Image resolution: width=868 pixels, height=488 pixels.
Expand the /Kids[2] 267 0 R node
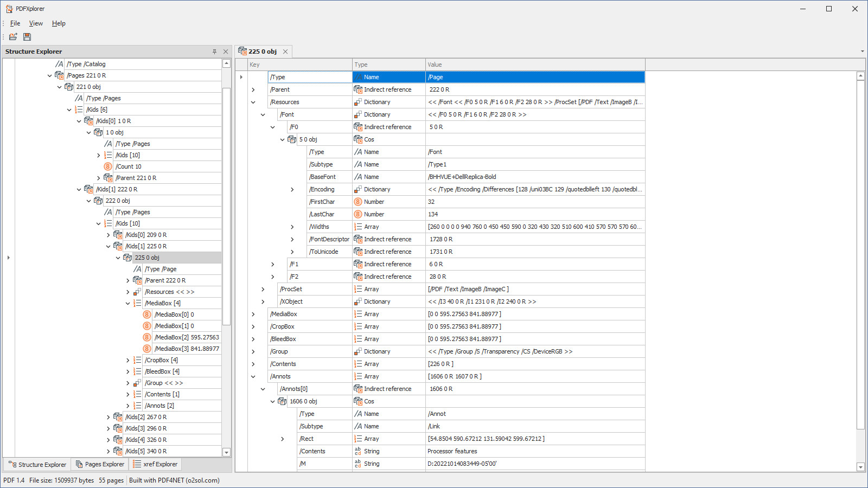coord(108,417)
